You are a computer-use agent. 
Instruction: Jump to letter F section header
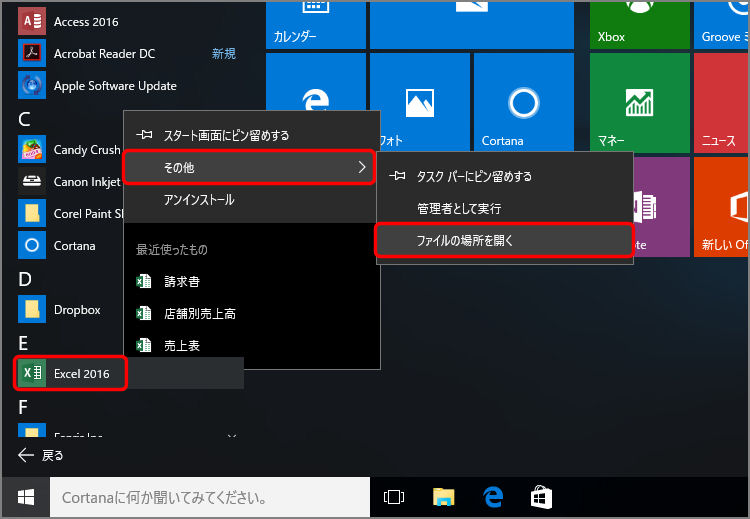pos(22,407)
